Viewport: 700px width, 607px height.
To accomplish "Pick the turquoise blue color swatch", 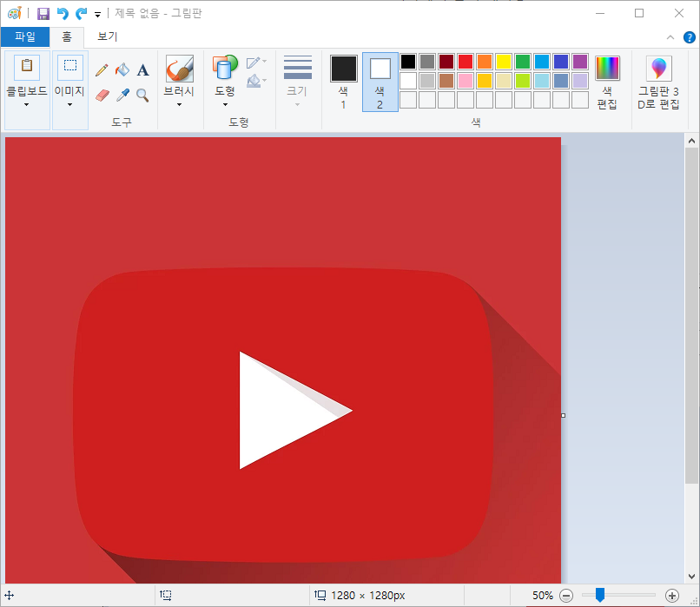I will (542, 62).
